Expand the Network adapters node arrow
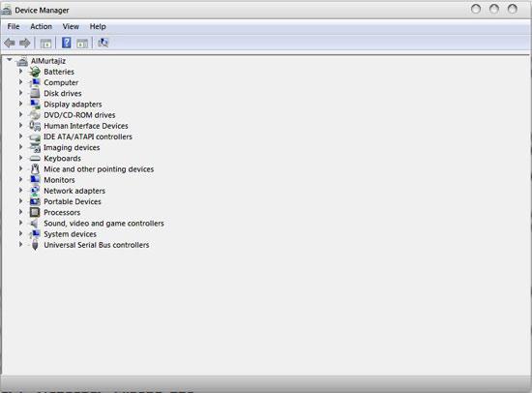Viewport: 532px width, 393px height. click(x=20, y=191)
